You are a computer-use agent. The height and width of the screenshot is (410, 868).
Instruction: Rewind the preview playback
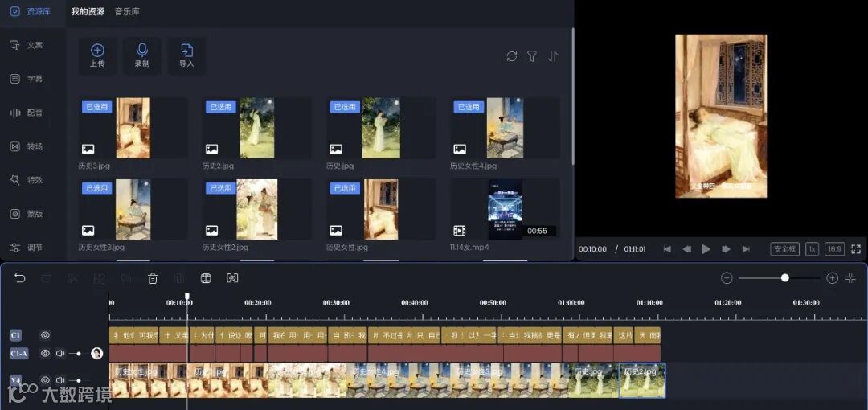[x=686, y=249]
